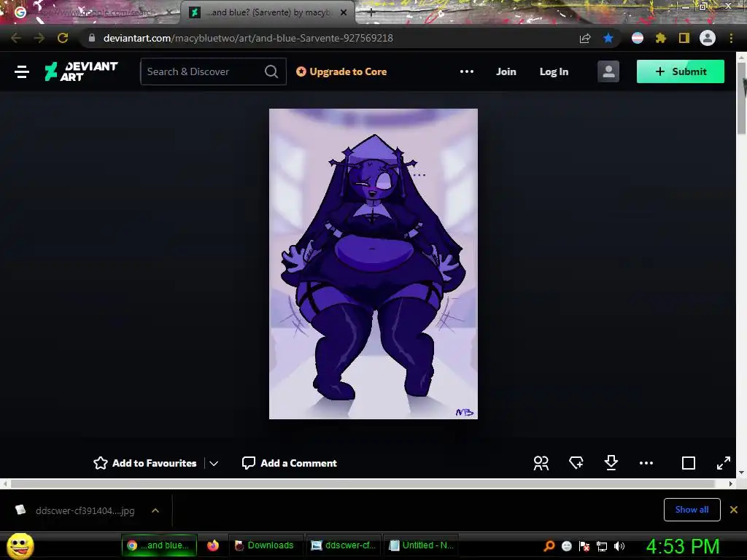Click the green Submit button

coord(681,71)
